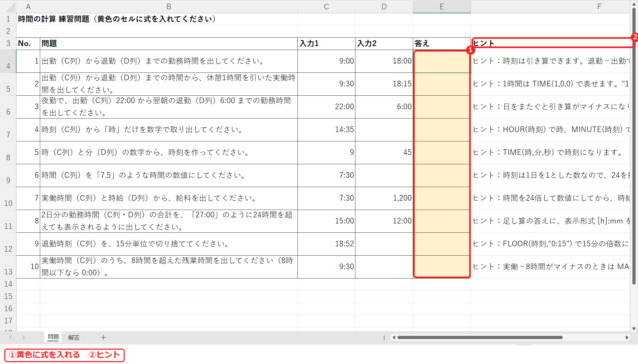
Task: Click the cell containing 18:15
Action: 384,84
